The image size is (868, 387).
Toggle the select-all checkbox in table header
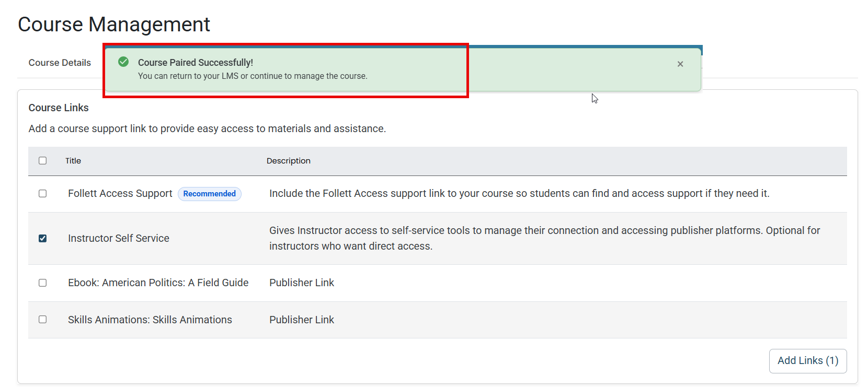[43, 161]
